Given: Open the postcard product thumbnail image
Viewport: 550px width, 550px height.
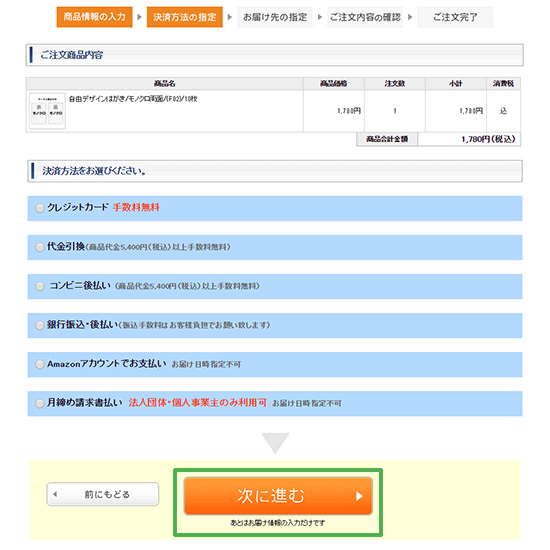Looking at the screenshot, I should click(47, 111).
